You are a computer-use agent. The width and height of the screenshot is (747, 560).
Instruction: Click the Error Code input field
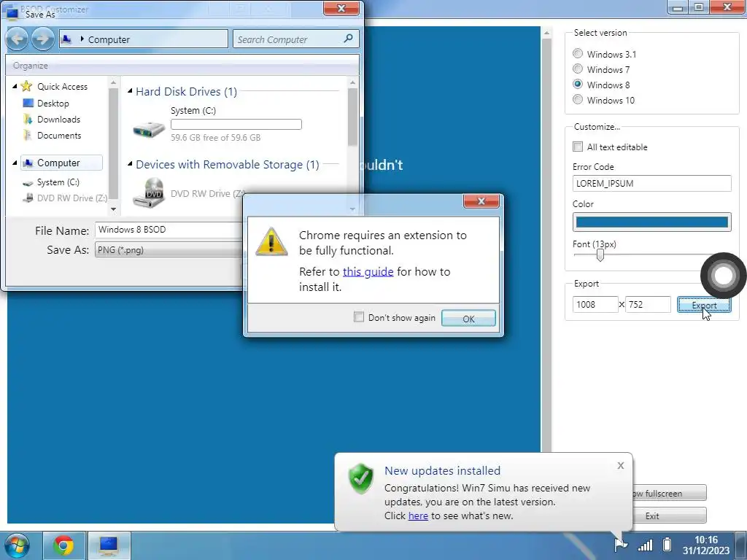click(x=651, y=183)
